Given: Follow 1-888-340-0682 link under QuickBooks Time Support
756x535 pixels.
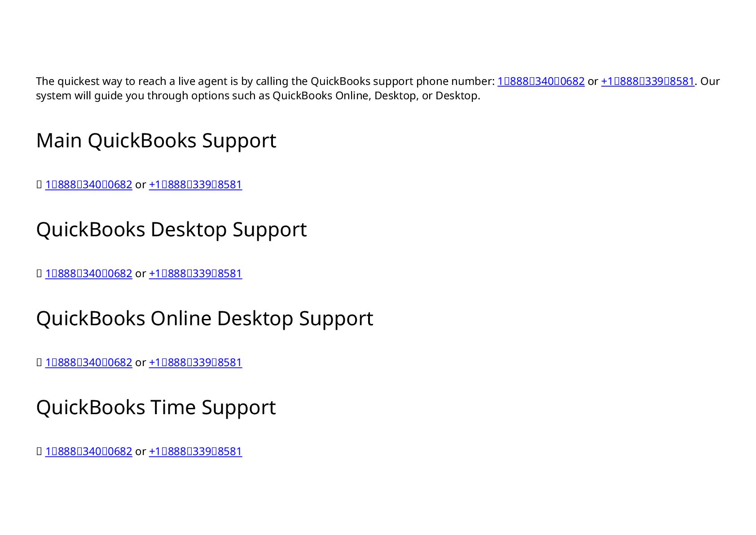Looking at the screenshot, I should [x=89, y=451].
